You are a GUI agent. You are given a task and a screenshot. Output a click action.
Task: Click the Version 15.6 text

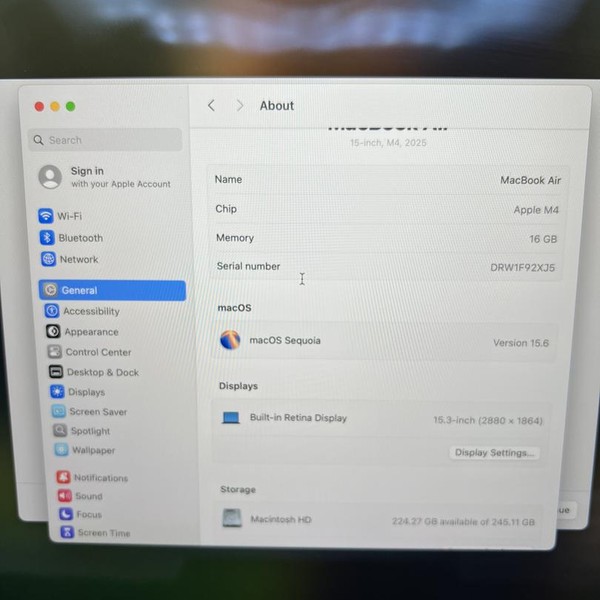click(x=521, y=342)
